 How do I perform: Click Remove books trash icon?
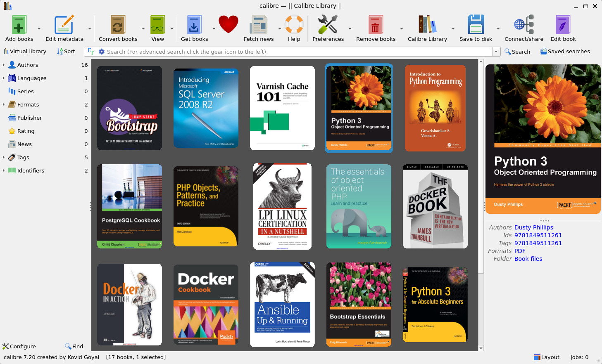point(376,25)
